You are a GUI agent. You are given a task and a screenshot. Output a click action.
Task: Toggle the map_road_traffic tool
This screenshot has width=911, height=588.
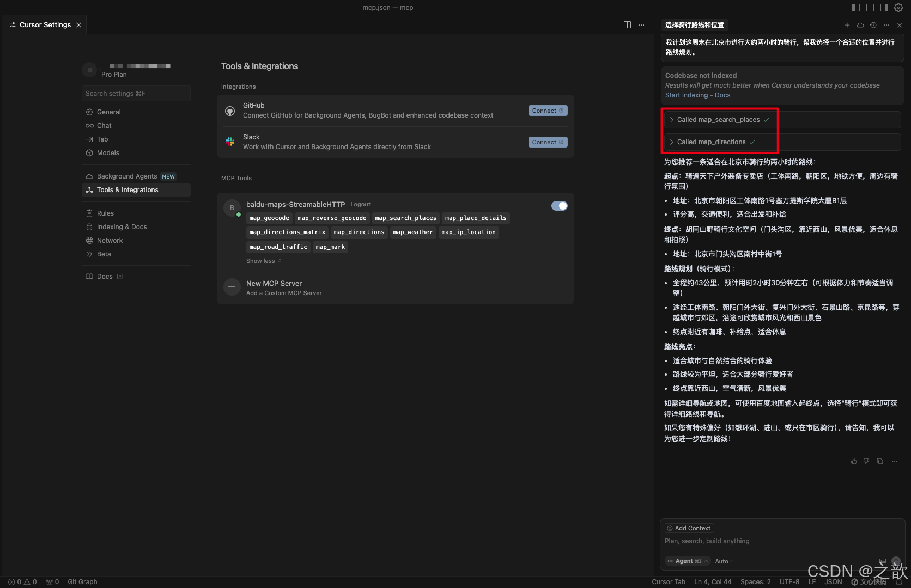(278, 247)
